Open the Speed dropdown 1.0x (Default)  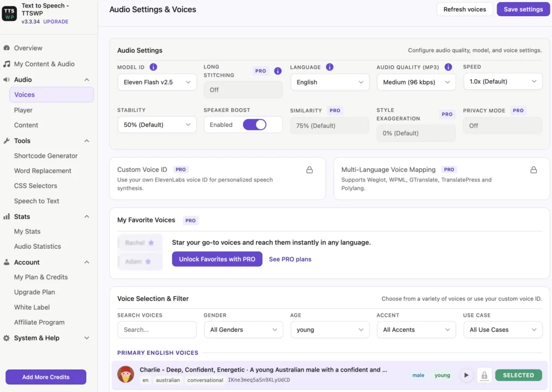[x=503, y=81]
